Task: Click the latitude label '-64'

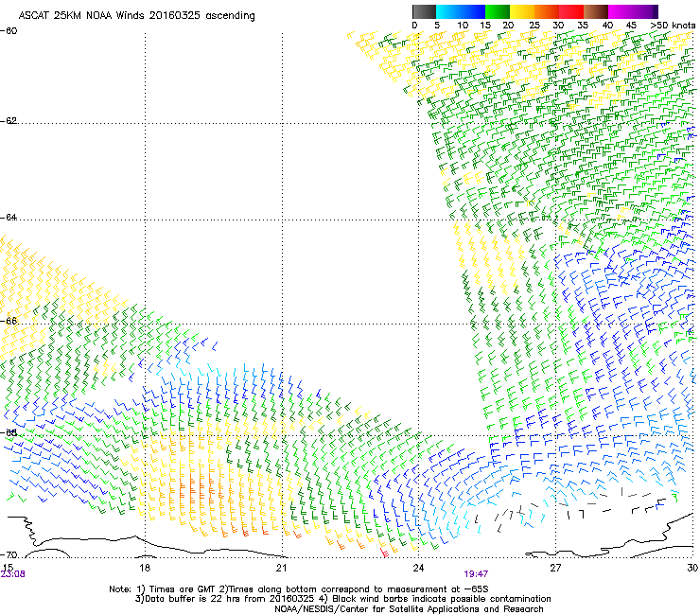Action: pos(9,218)
